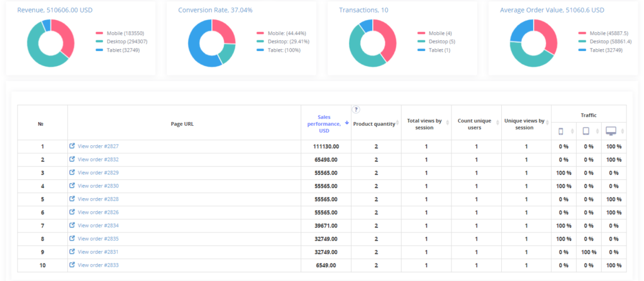Click the desktop monitor traffic icon
Image resolution: width=644 pixels, height=281 pixels.
pyautogui.click(x=611, y=131)
